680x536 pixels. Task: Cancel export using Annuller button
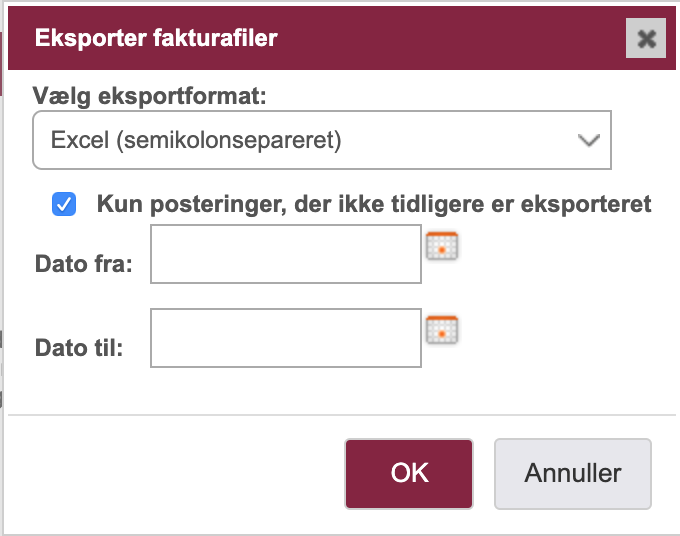click(x=573, y=474)
